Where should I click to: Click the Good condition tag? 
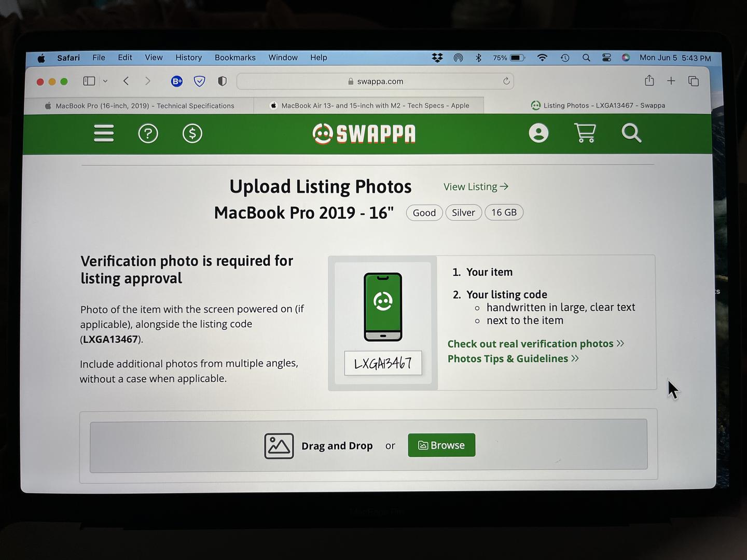[424, 213]
